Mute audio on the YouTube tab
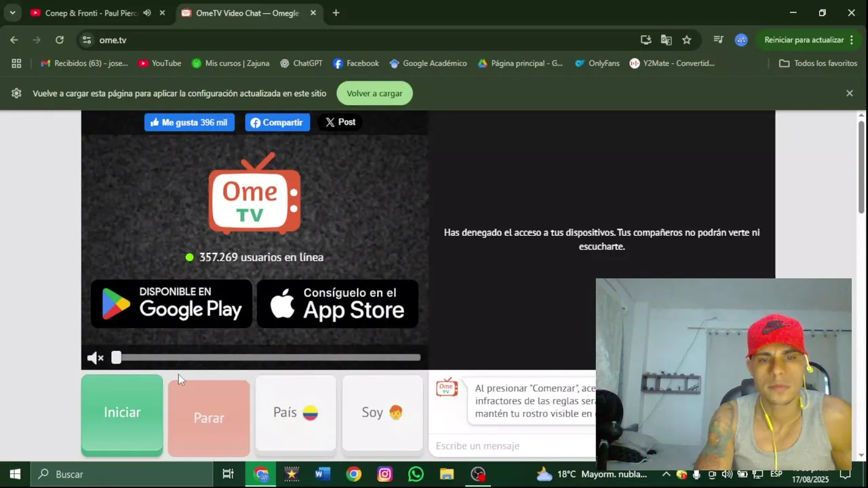The image size is (868, 488). pos(147,13)
